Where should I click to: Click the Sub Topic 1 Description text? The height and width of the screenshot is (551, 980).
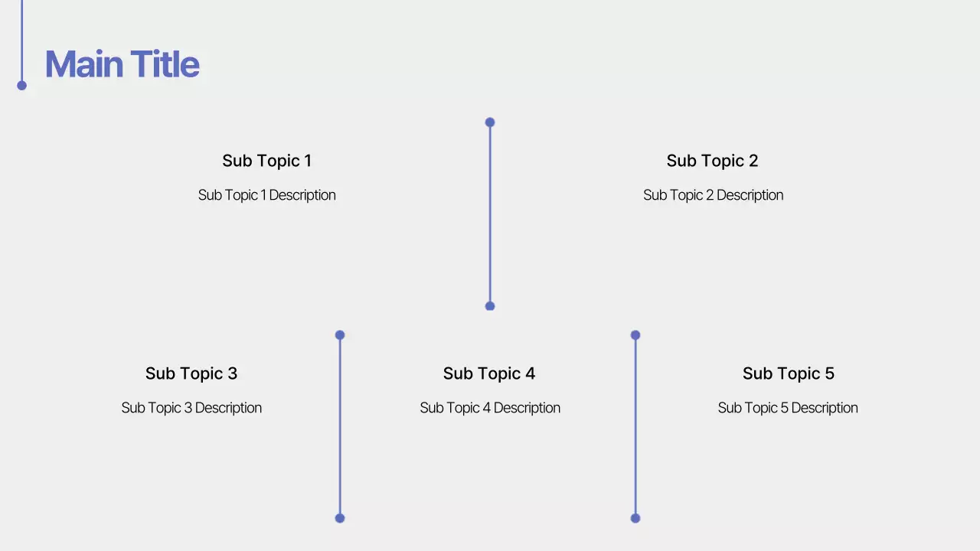(266, 195)
